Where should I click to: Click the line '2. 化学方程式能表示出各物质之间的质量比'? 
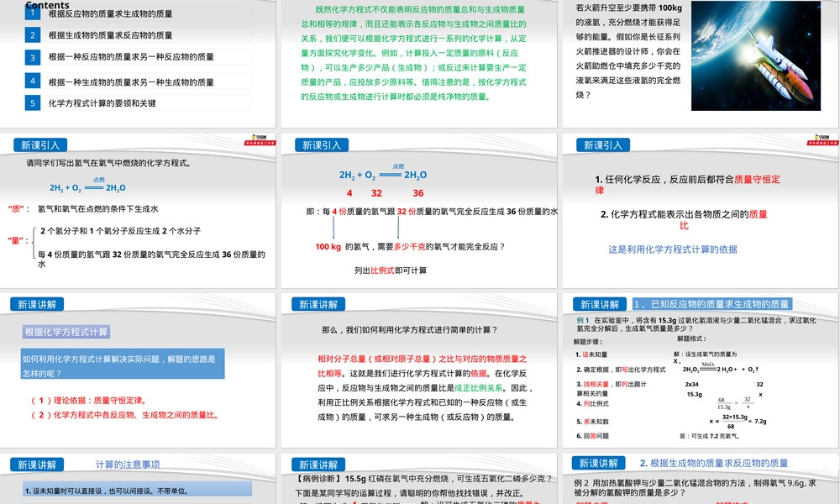click(x=684, y=219)
